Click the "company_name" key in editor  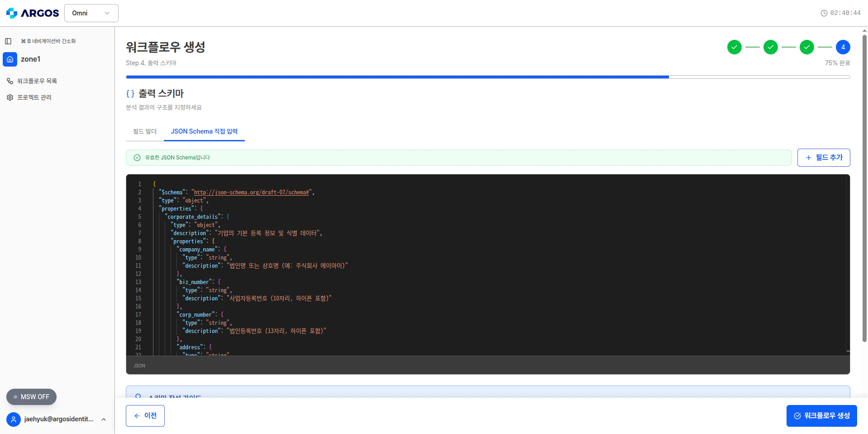tap(197, 250)
